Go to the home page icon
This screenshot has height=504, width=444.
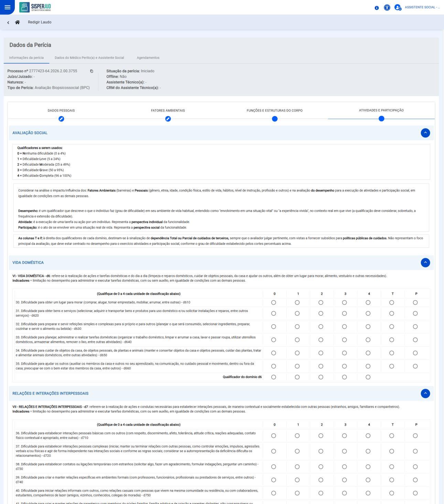click(17, 22)
